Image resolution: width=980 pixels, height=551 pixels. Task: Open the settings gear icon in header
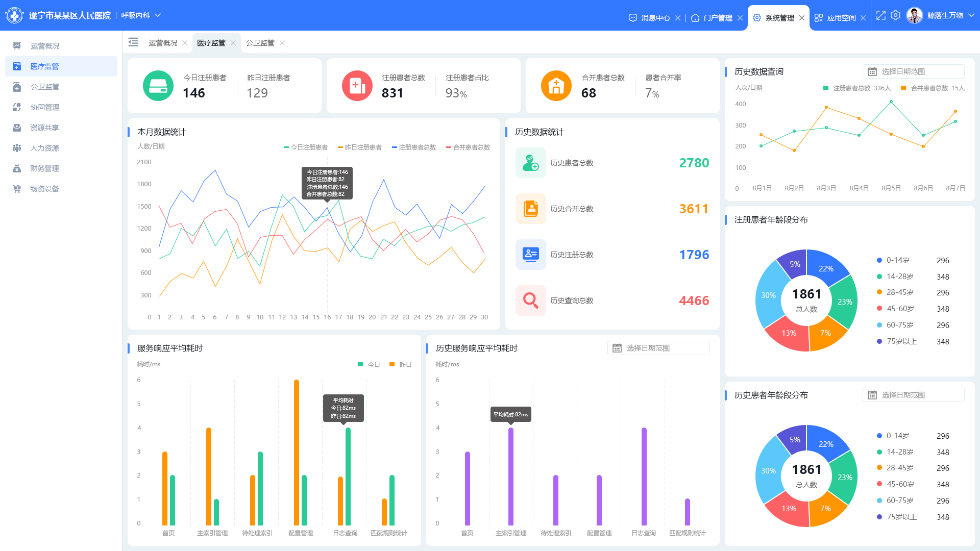[x=895, y=16]
